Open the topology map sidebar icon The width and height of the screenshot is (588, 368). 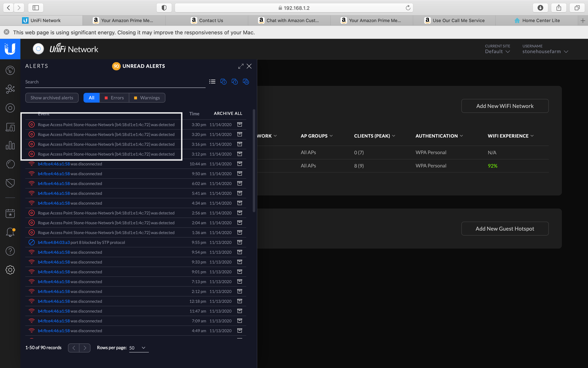[x=10, y=89]
